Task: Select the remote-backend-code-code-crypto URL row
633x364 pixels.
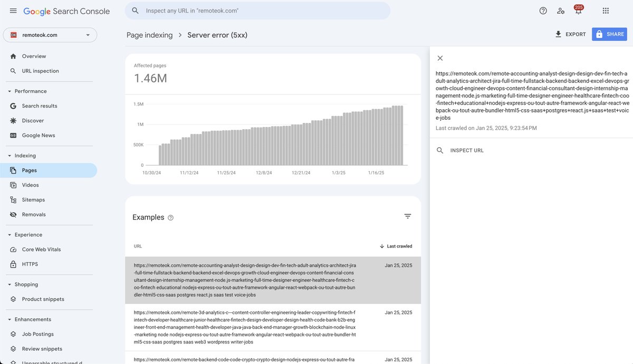Action: click(273, 358)
